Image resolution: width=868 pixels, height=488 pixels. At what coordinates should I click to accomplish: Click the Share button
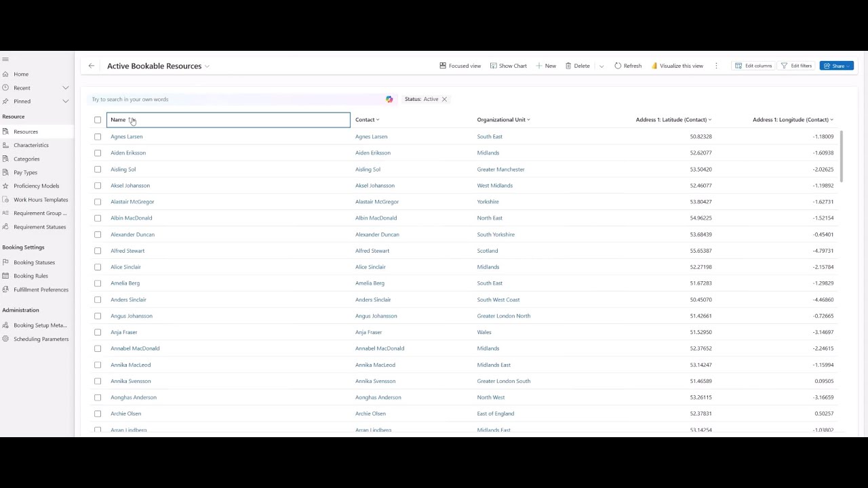(x=836, y=66)
